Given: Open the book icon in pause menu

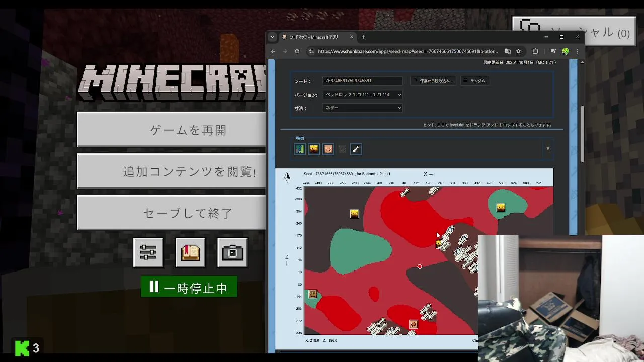Looking at the screenshot, I should [x=190, y=252].
